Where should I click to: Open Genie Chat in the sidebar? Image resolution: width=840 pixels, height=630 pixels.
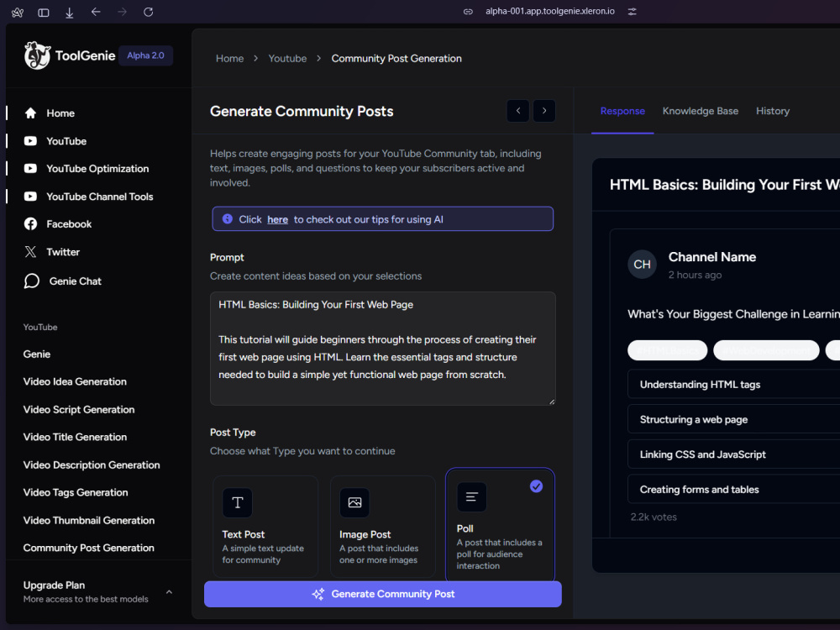click(x=63, y=281)
